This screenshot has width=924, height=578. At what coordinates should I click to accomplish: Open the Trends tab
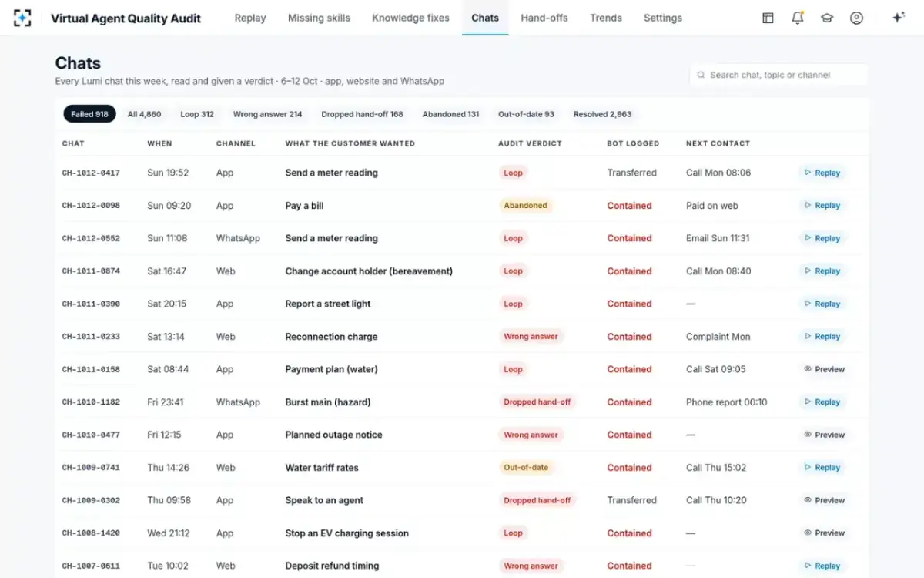coord(606,18)
